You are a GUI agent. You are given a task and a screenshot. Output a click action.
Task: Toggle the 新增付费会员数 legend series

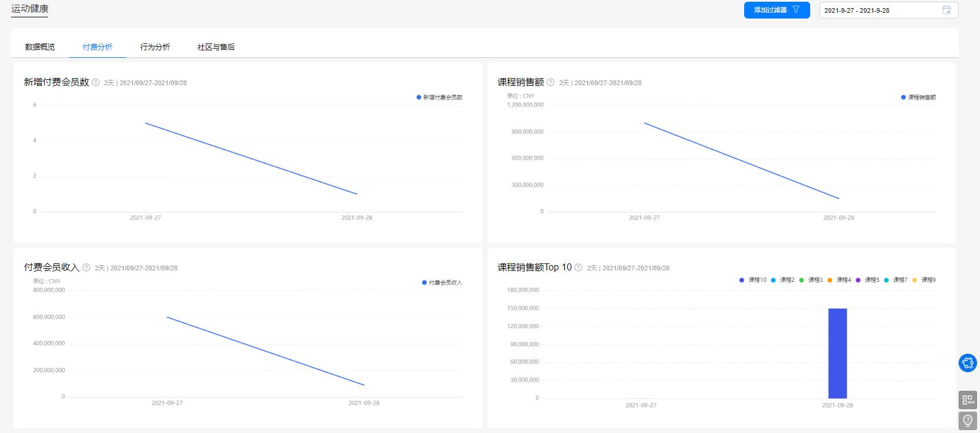click(439, 97)
